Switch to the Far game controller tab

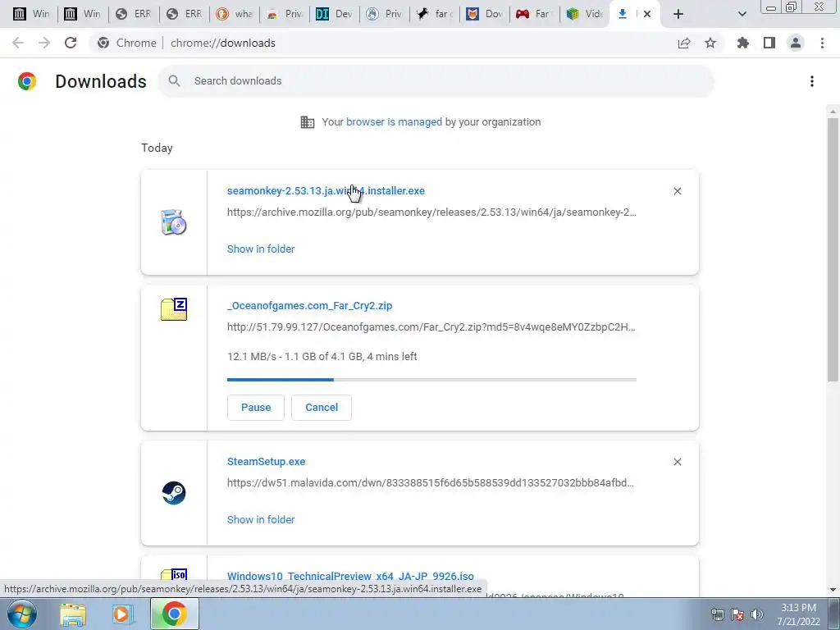click(x=534, y=14)
